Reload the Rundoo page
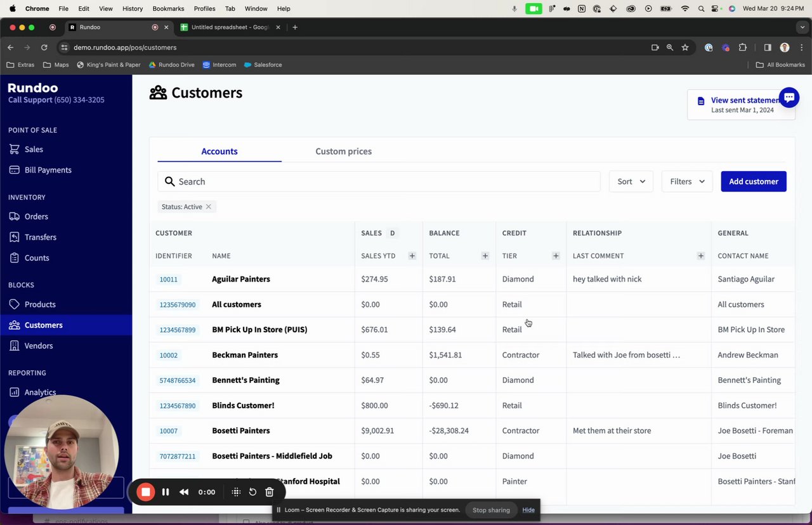Image resolution: width=812 pixels, height=525 pixels. pos(44,48)
